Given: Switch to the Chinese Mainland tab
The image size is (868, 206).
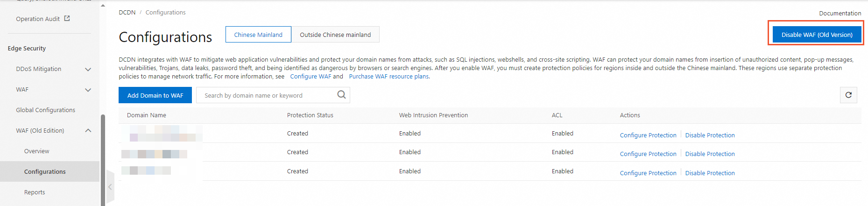Looking at the screenshot, I should (x=258, y=35).
